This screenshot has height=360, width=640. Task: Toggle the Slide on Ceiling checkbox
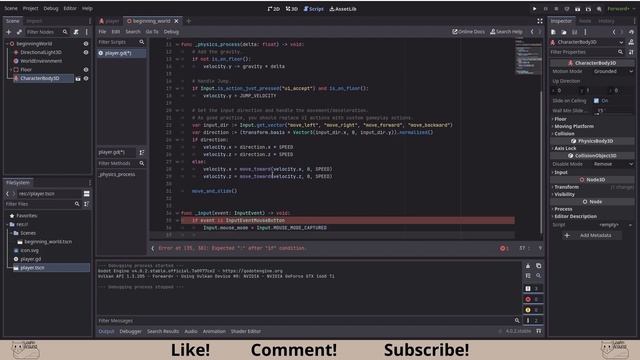[596, 100]
